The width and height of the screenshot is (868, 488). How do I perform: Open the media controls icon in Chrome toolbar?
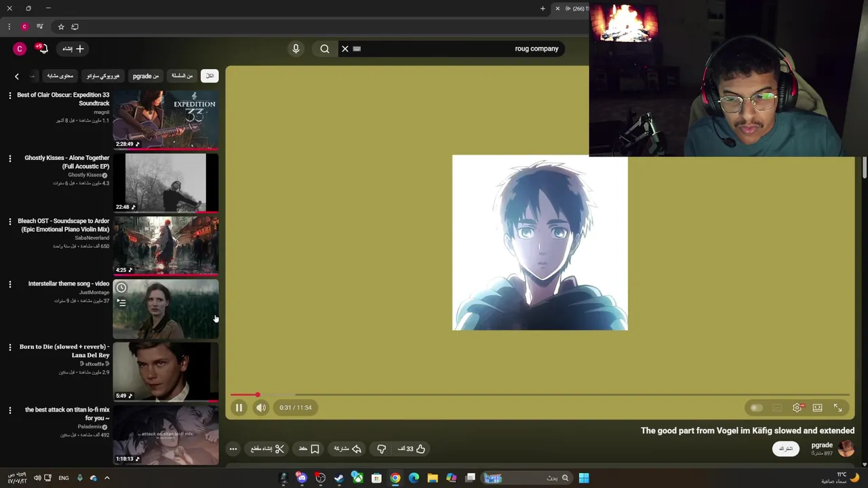40,27
